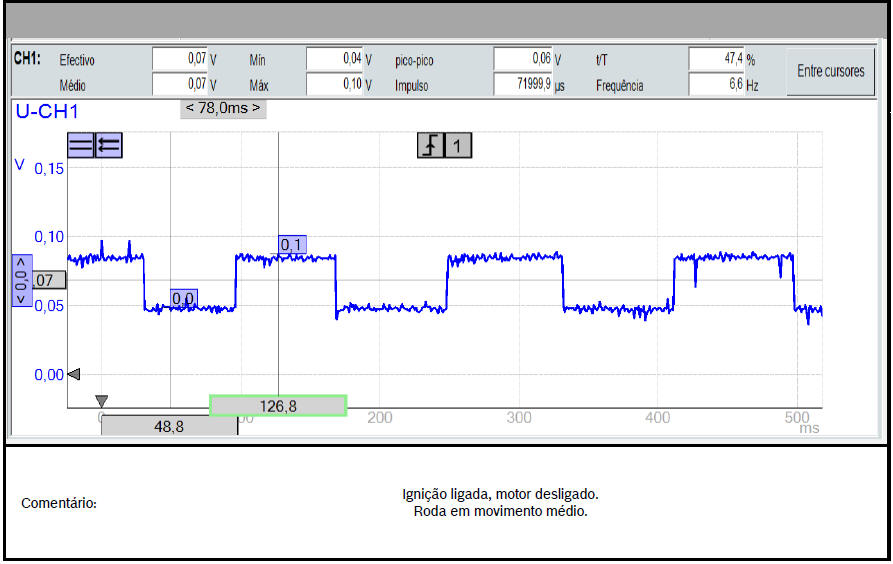This screenshot has width=893, height=564.
Task: Click the trigger channel 1 box
Action: coord(458,146)
